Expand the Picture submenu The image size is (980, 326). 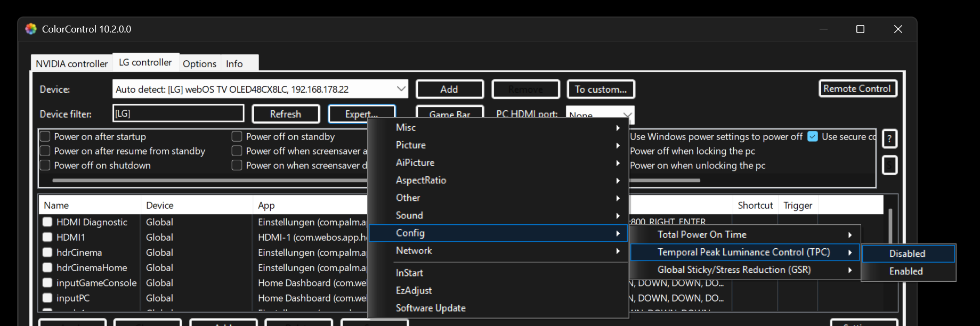[x=498, y=145]
